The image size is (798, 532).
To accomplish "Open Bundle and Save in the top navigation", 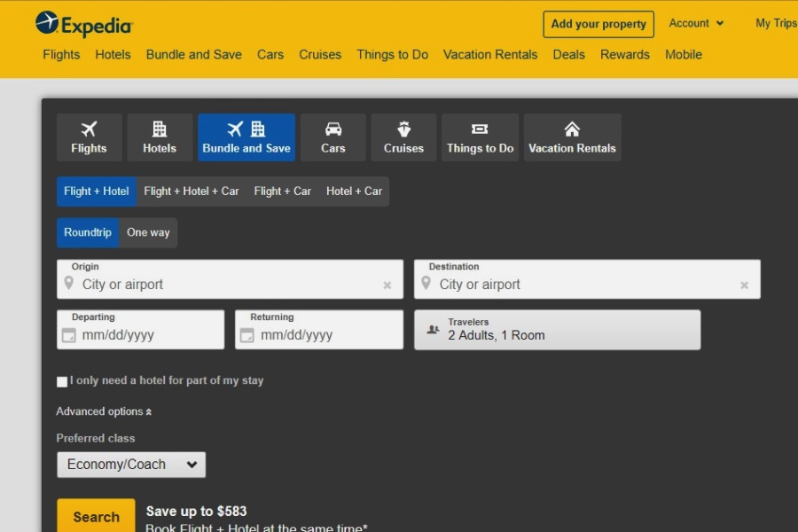I will (x=194, y=54).
